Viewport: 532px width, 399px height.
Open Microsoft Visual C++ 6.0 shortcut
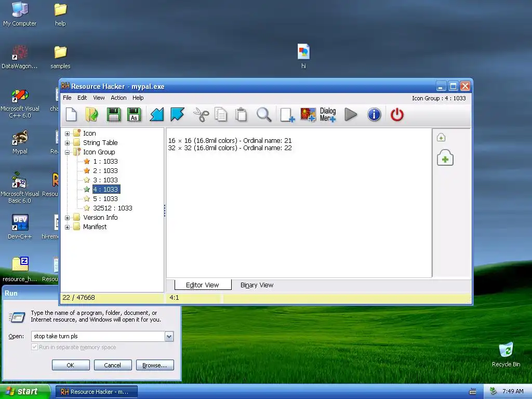[20, 103]
